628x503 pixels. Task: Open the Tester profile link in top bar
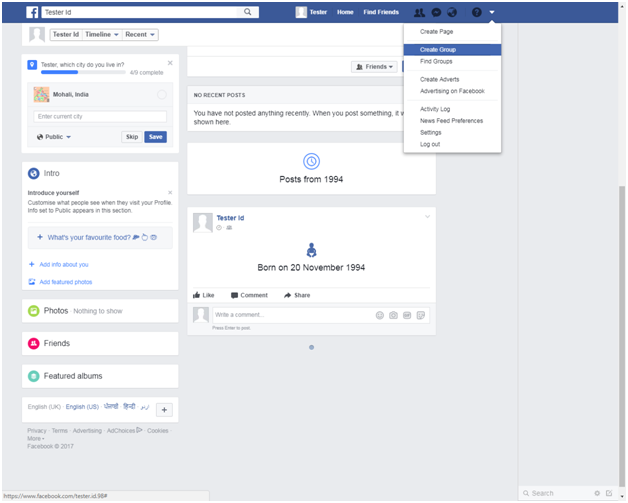point(312,12)
